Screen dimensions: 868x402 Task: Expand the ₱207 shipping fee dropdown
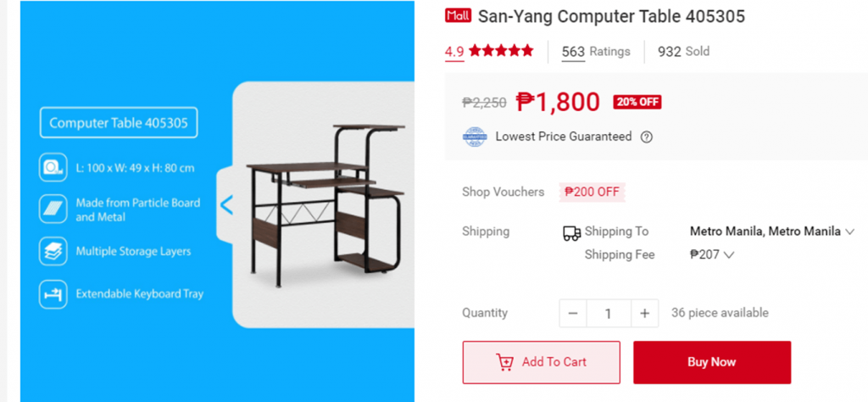(712, 254)
